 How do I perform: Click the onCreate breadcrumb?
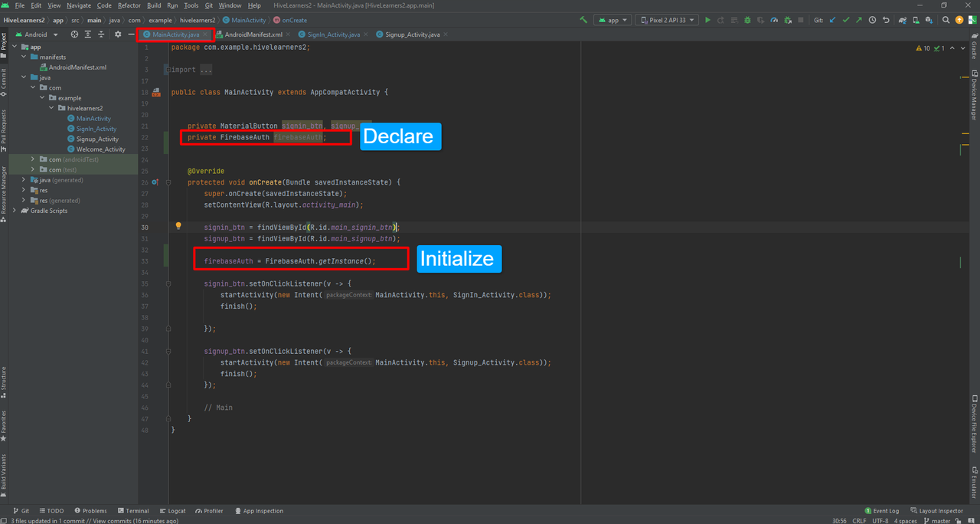(290, 20)
